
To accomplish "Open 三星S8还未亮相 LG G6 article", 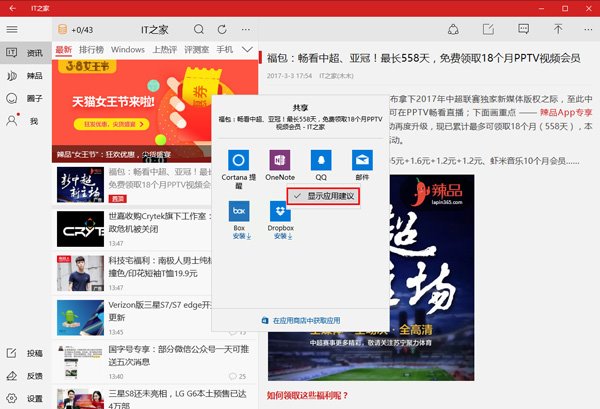I will pyautogui.click(x=155, y=398).
